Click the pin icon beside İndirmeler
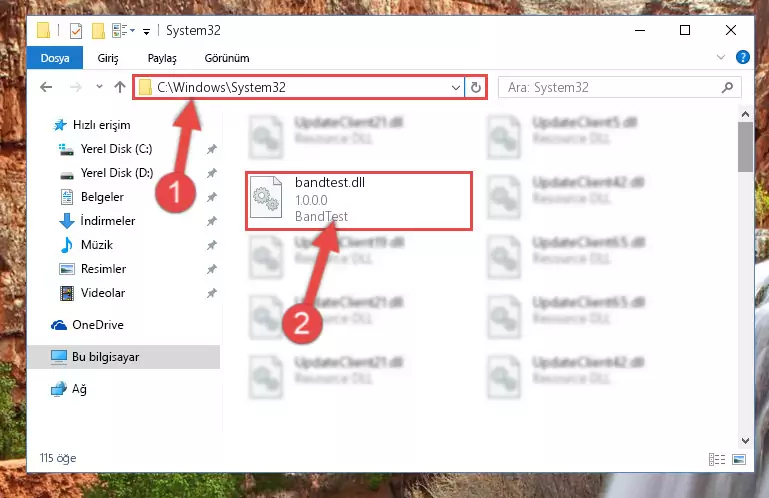Image resolution: width=769 pixels, height=498 pixels. (x=211, y=221)
